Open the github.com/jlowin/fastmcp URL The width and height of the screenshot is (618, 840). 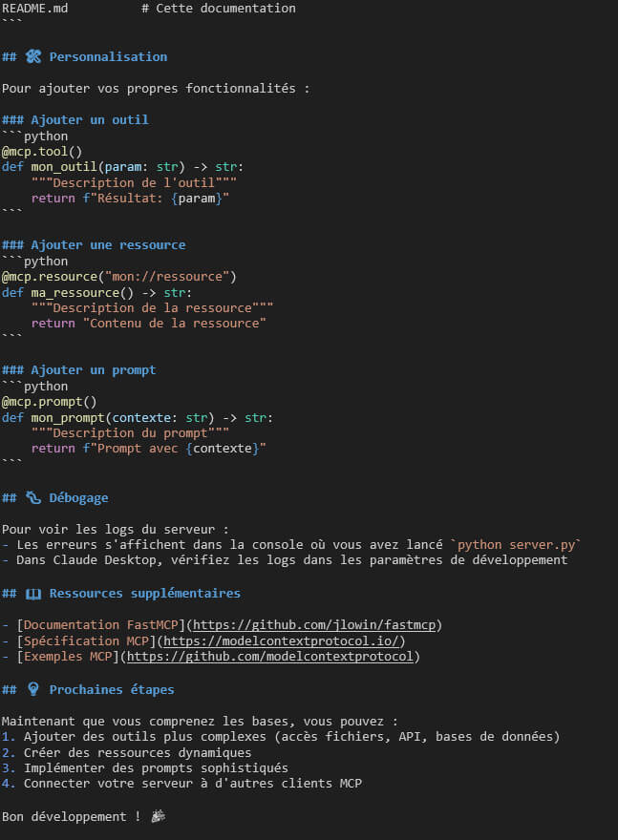pyautogui.click(x=317, y=625)
